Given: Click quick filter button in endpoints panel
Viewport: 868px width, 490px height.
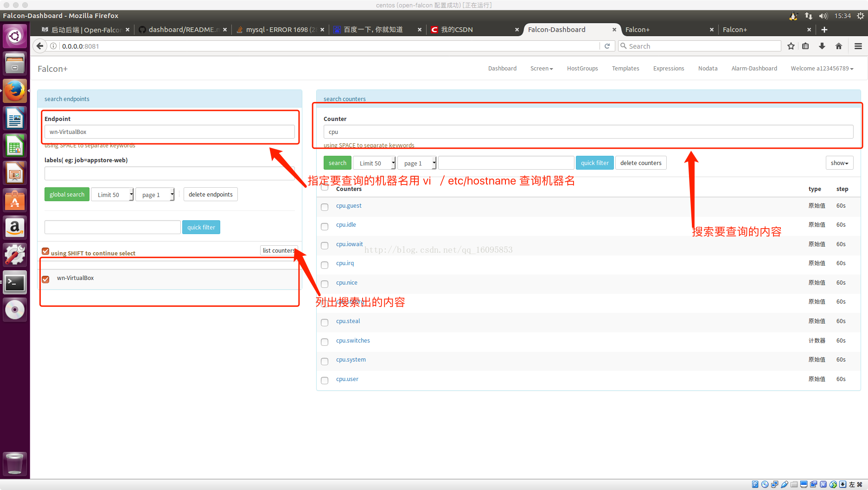Looking at the screenshot, I should pyautogui.click(x=201, y=227).
